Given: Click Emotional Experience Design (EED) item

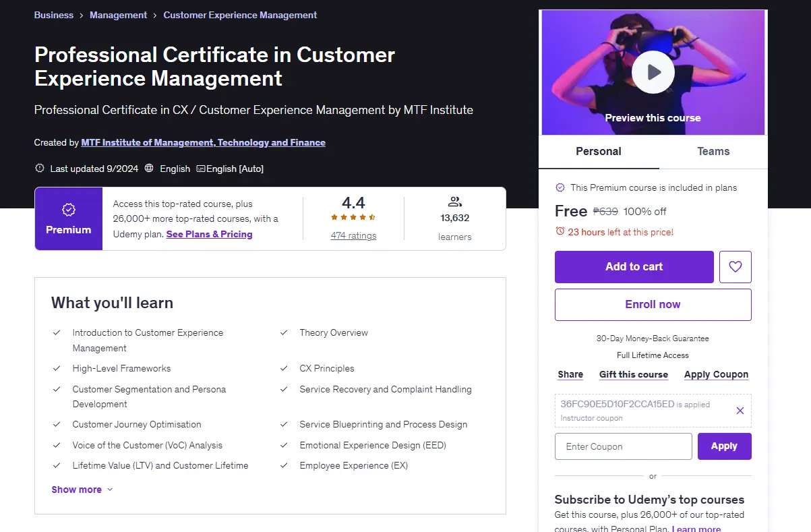Looking at the screenshot, I should 373,445.
